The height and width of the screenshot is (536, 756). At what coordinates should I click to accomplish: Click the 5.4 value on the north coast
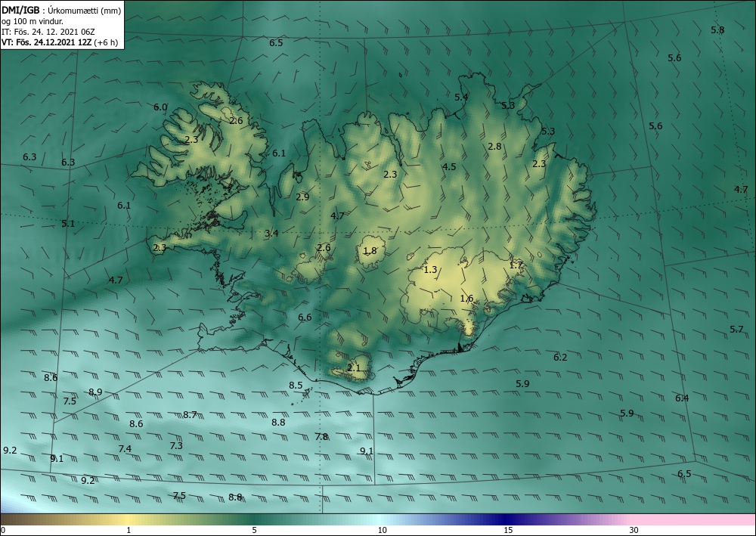coord(461,97)
